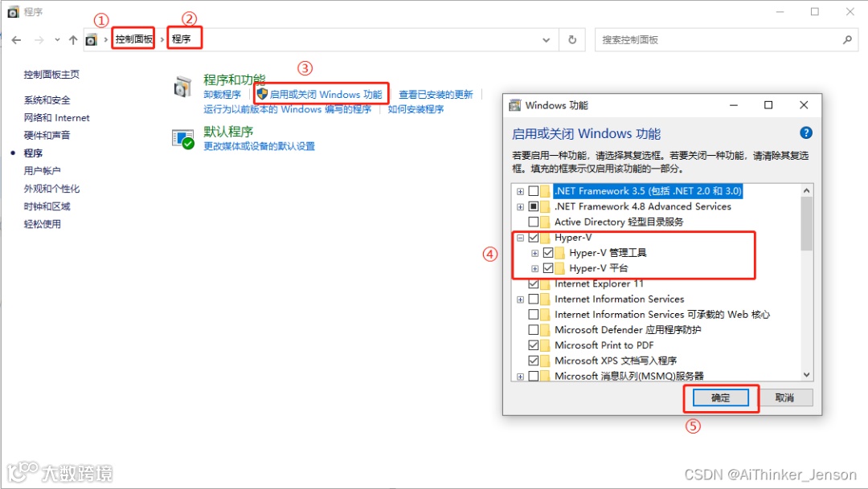The width and height of the screenshot is (868, 489).
Task: Open 硬件和声音 category
Action: (x=47, y=136)
